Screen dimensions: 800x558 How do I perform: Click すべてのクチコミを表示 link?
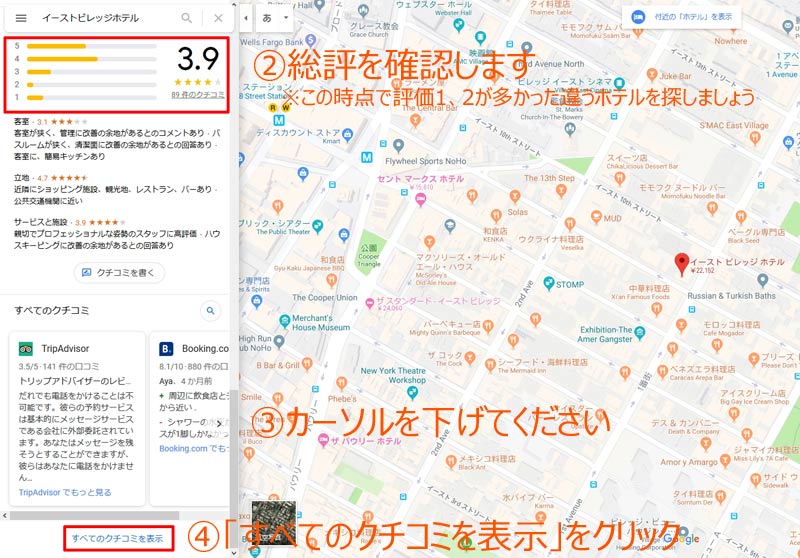(x=117, y=538)
